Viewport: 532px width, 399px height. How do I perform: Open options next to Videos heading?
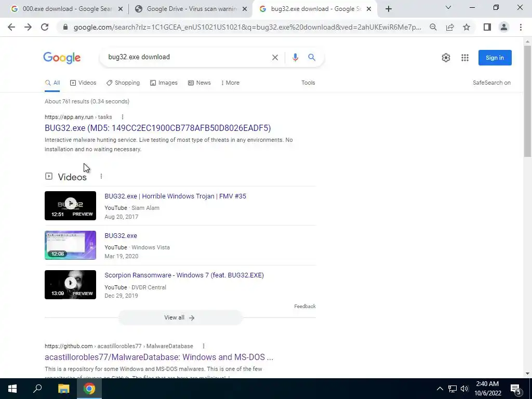(101, 177)
